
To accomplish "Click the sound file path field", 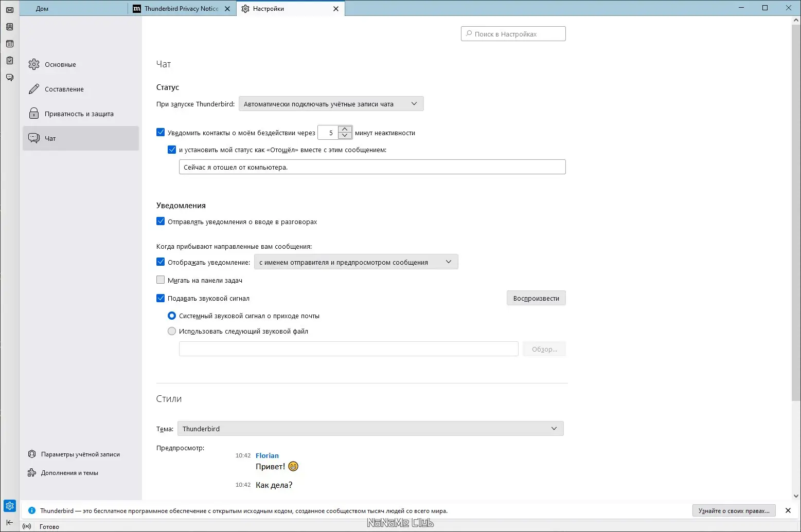I will tap(349, 349).
